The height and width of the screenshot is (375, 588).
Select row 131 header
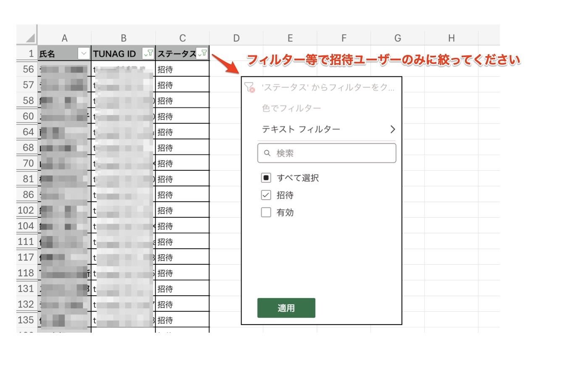click(27, 289)
